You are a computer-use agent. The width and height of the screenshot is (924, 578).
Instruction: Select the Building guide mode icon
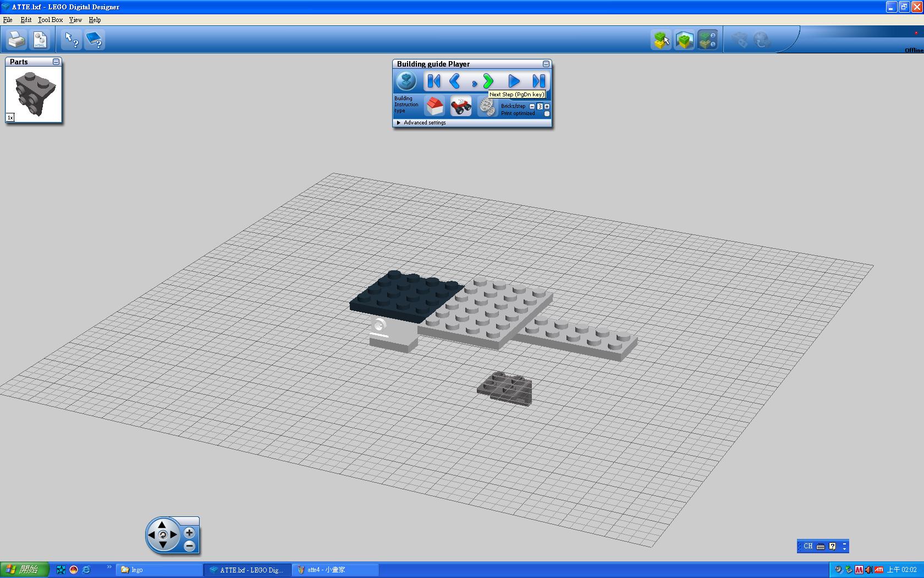pos(707,40)
